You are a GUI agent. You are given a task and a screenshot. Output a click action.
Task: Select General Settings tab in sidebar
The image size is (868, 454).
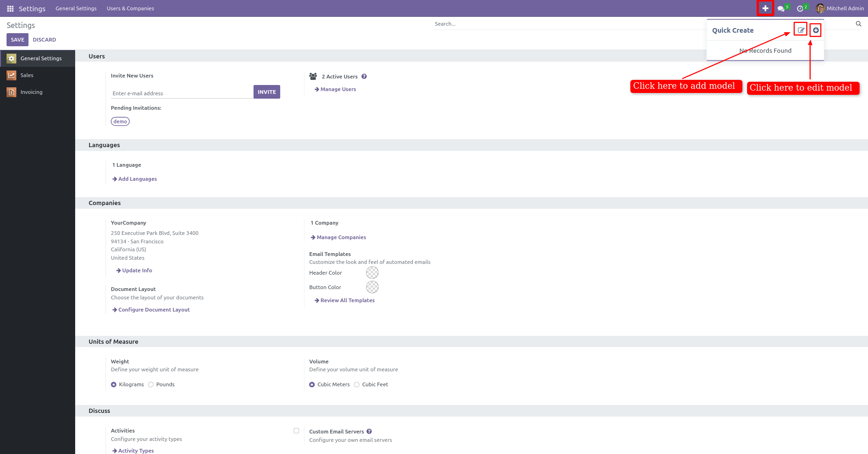pyautogui.click(x=37, y=58)
